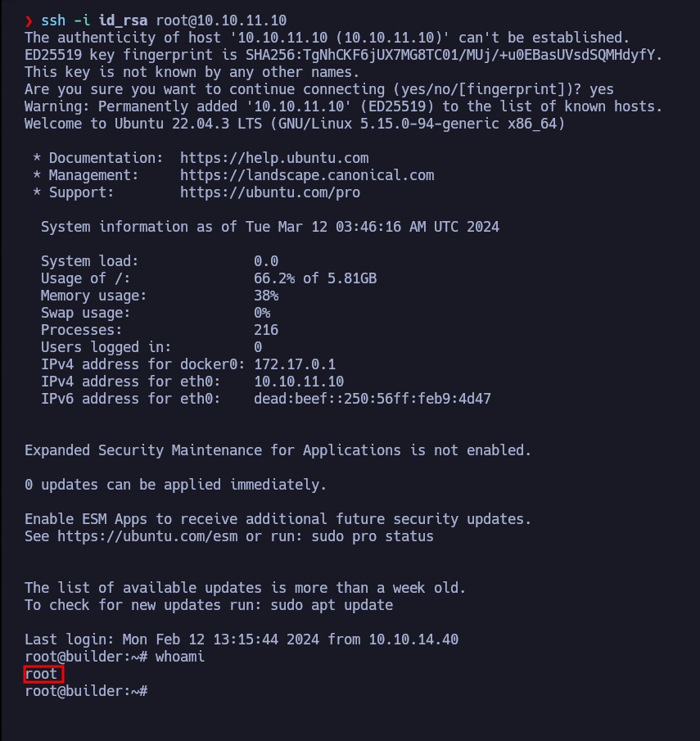
Task: Click the Processes count 216
Action: tap(266, 330)
